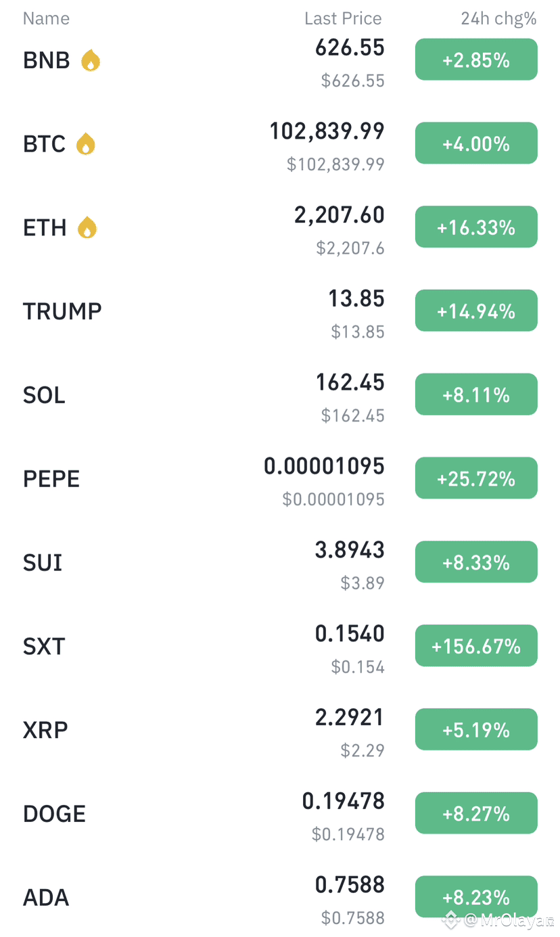The image size is (560, 937).
Task: Open the SOL coin listing
Action: tap(280, 395)
